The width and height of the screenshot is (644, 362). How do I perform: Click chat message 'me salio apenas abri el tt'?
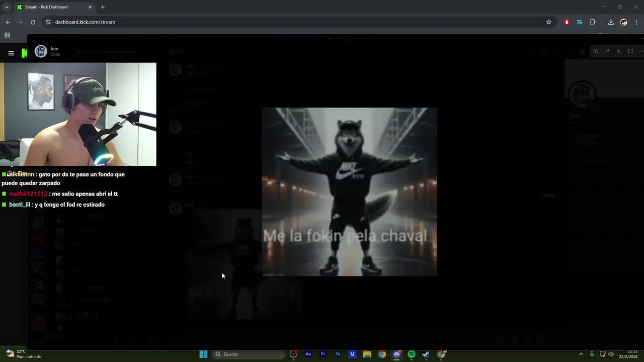85,194
